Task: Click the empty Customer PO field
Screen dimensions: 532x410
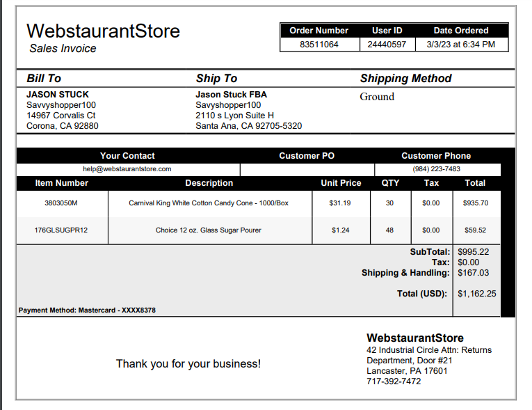Action: (x=307, y=170)
